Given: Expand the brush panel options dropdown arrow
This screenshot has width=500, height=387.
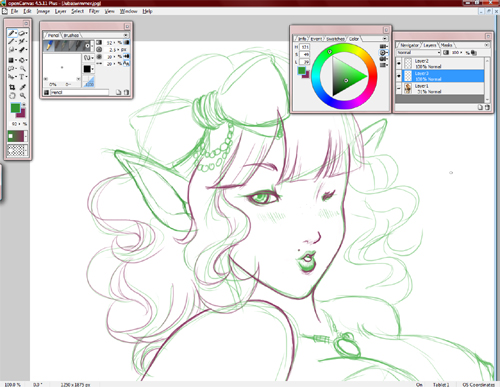Looking at the screenshot, I should (x=126, y=35).
